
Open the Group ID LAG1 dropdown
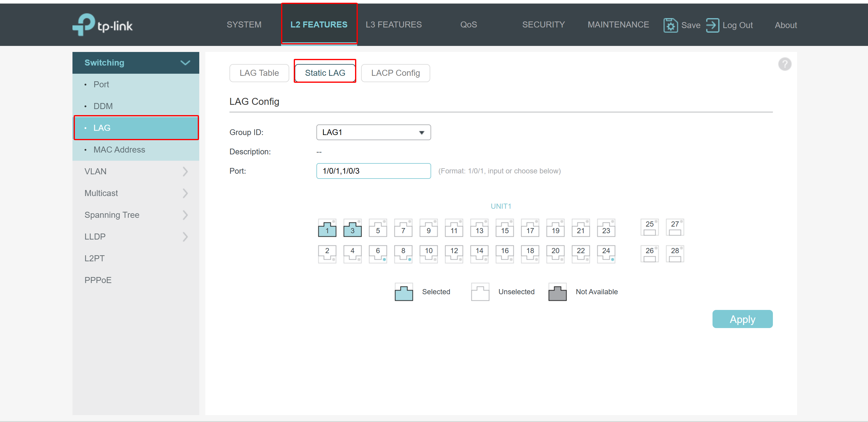pyautogui.click(x=373, y=132)
